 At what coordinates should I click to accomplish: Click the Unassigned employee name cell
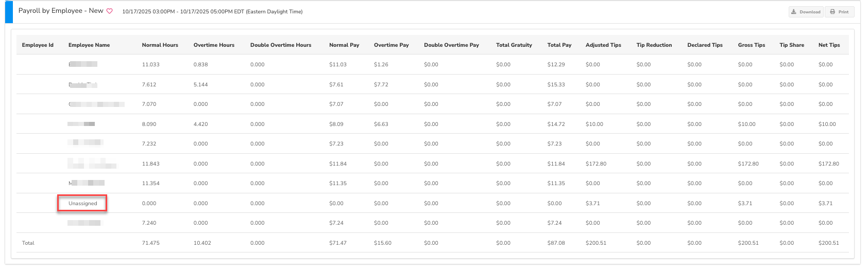[82, 204]
